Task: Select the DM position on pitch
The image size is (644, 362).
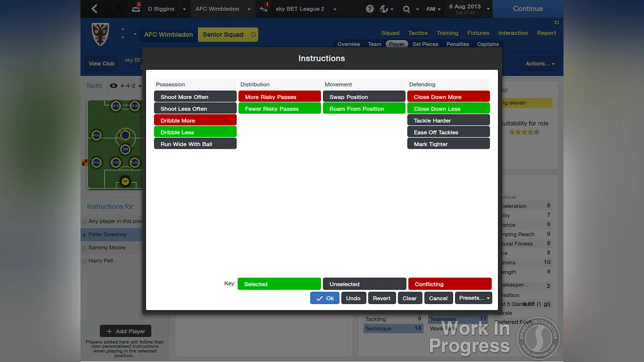Action: pos(125,149)
